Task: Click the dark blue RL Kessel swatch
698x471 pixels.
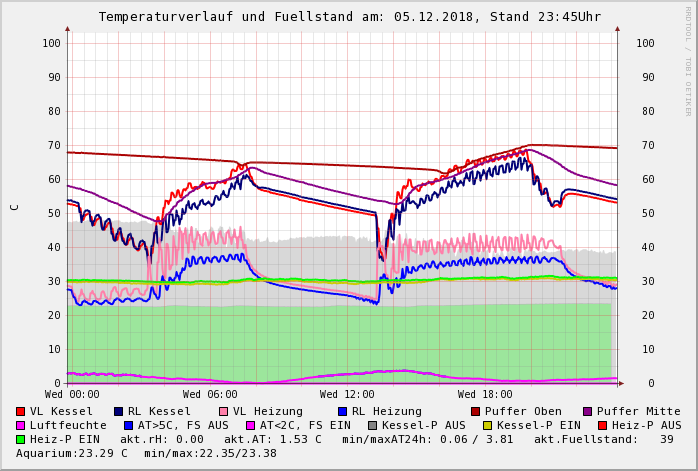Action: [118, 411]
